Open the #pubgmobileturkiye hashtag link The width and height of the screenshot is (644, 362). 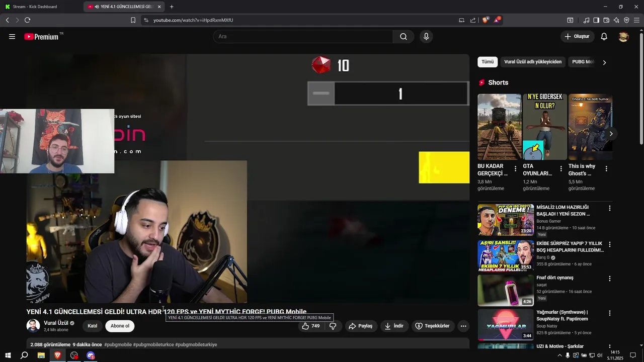tap(196, 344)
